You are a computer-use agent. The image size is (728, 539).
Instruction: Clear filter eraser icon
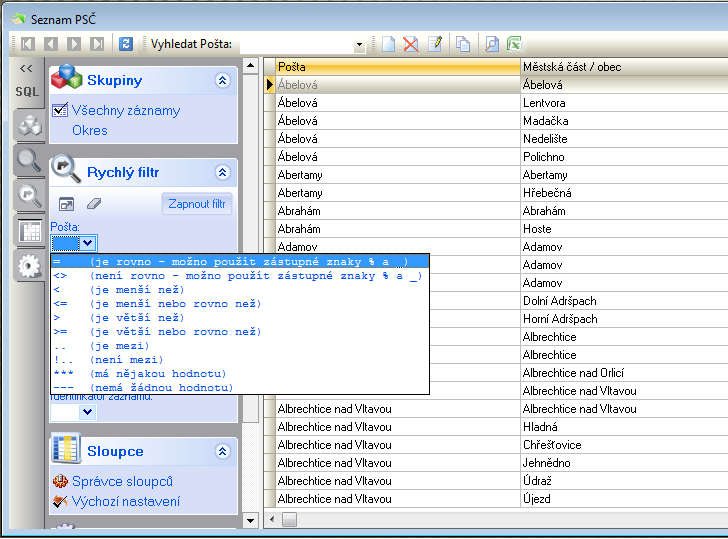94,203
